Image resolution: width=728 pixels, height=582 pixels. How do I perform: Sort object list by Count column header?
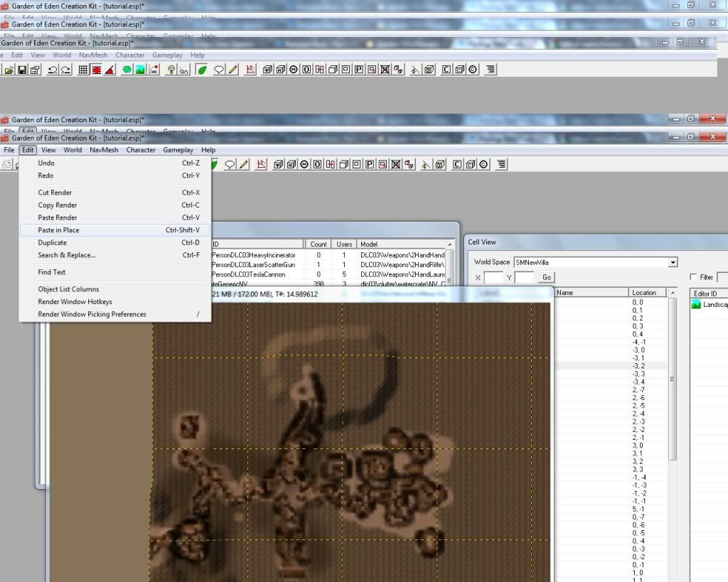(318, 244)
